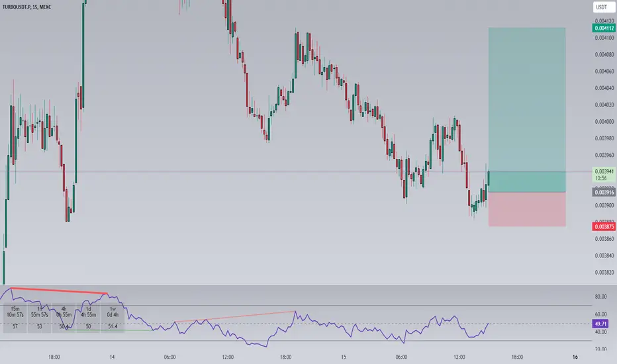The height and width of the screenshot is (364, 617).
Task: Click the 0.004100 price axis label
Action: click(x=604, y=38)
